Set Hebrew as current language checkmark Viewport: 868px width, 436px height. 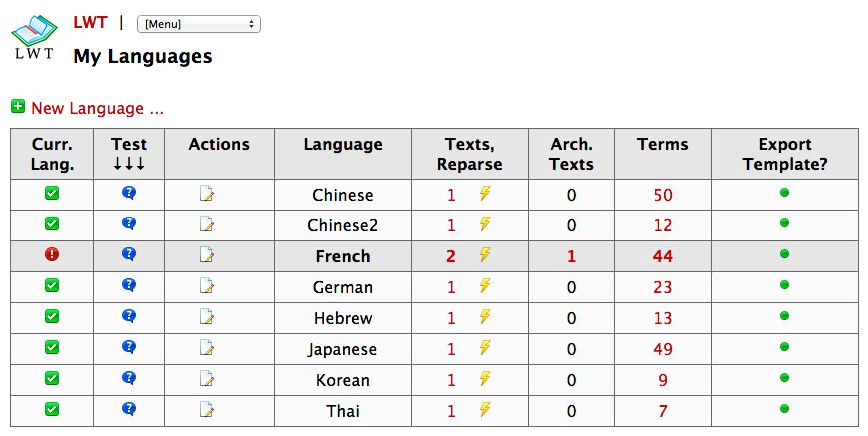[52, 317]
